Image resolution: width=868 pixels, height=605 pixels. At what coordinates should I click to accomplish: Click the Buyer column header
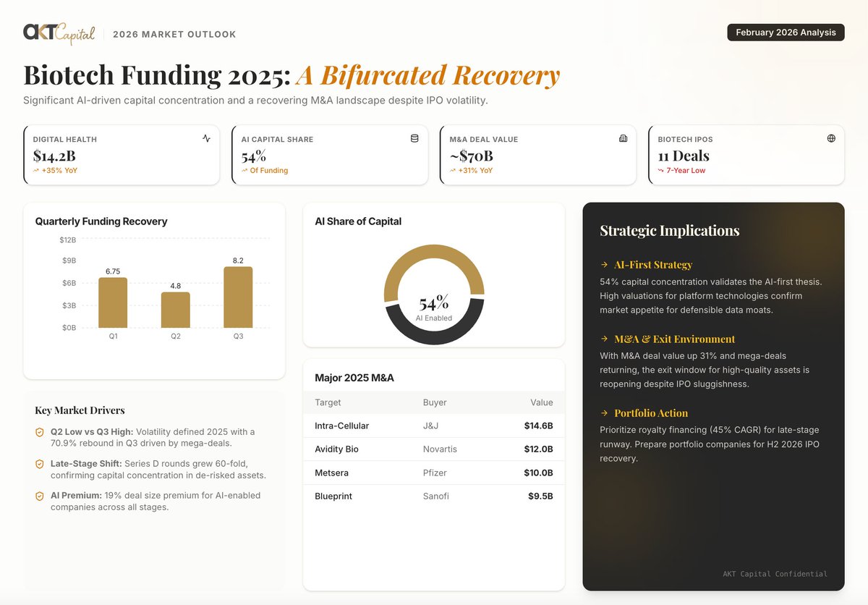pos(435,402)
